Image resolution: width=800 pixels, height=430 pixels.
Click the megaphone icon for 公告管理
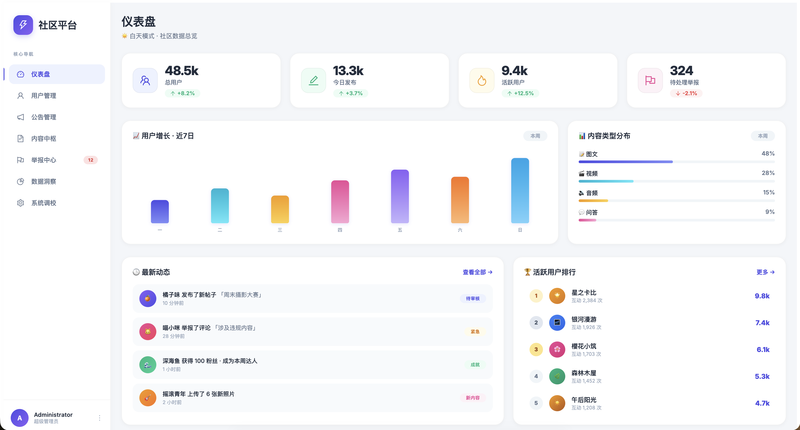(x=20, y=117)
